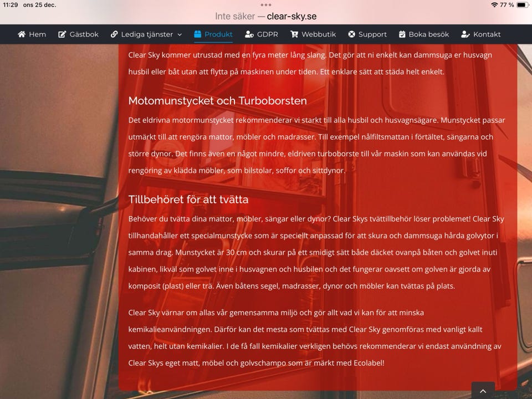Click the line beginning 'Clear Sky värnar om allas'
This screenshot has width=532, height=399.
click(276, 313)
